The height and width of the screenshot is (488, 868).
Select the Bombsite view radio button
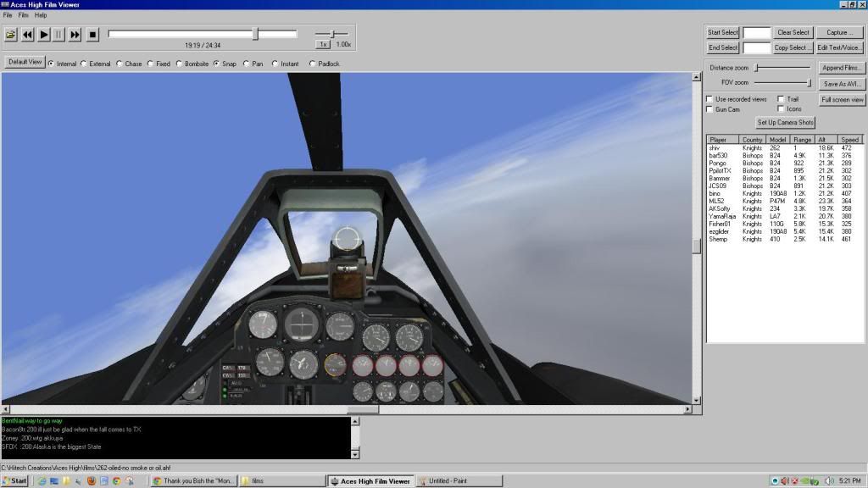(x=179, y=64)
